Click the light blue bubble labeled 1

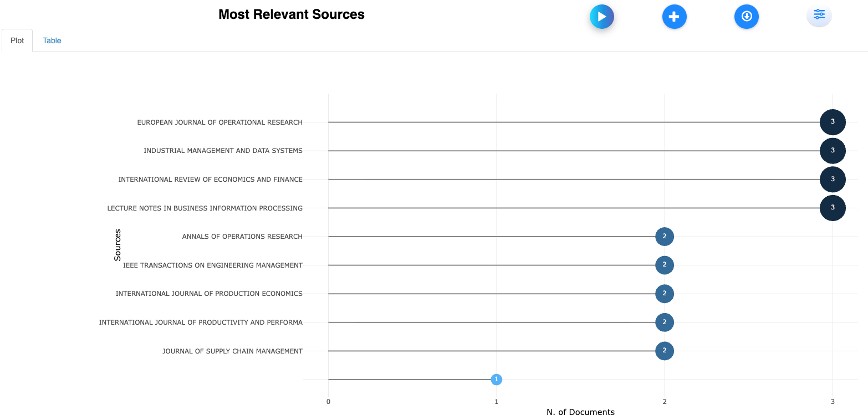[496, 380]
